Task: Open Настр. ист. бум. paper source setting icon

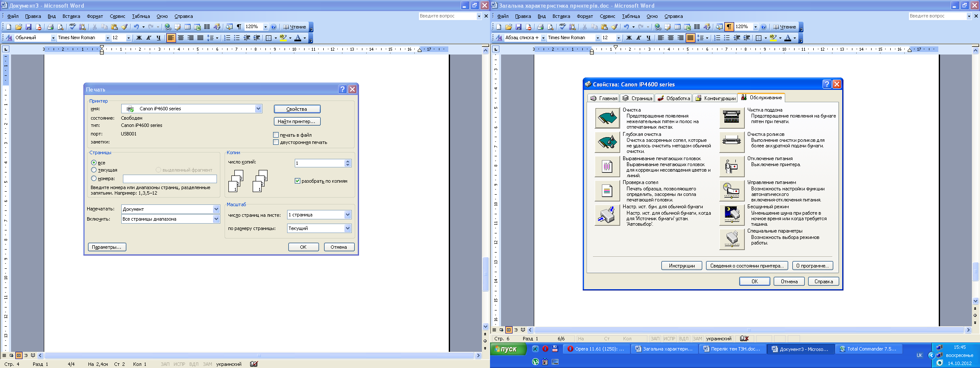Action: pos(607,215)
